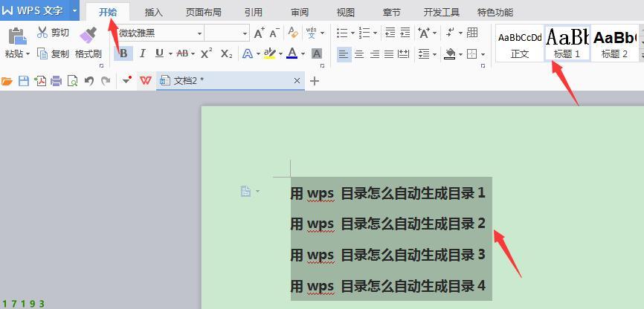Increase paragraph indent
The image size is (644, 309).
click(405, 33)
